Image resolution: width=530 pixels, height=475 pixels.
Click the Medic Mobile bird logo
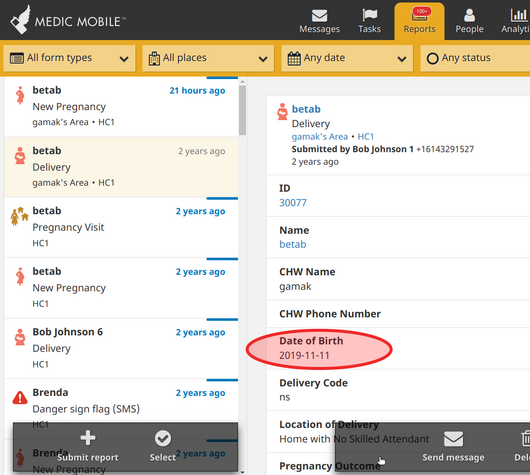pyautogui.click(x=21, y=20)
